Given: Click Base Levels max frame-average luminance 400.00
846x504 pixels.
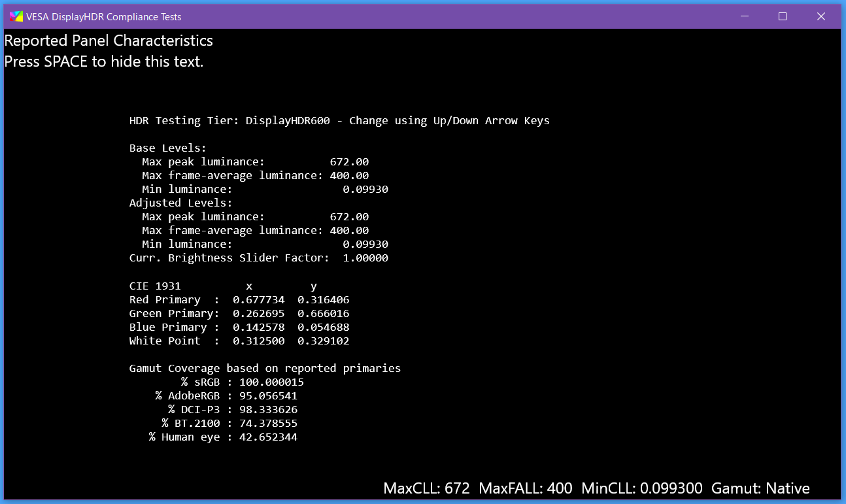Looking at the screenshot, I should click(349, 176).
